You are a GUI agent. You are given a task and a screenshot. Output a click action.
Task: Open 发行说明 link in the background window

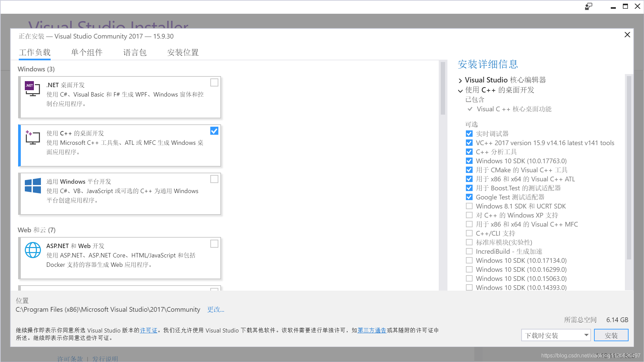click(x=105, y=358)
